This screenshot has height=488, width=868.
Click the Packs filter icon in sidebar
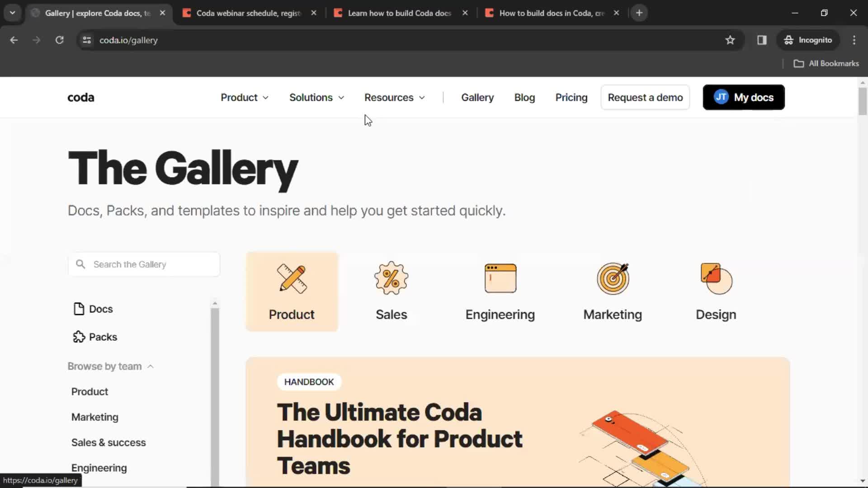[x=79, y=337]
